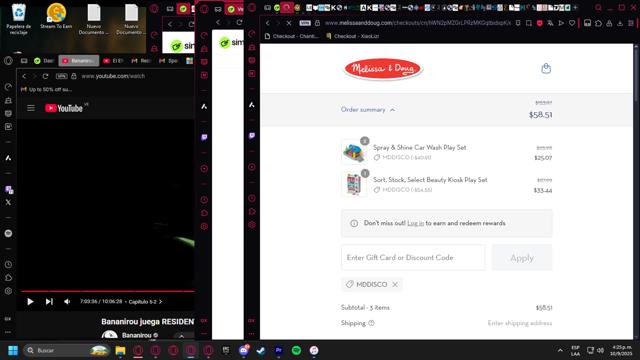
Task: Expand the Capítulo 5-2 chapter list
Action: 145,302
